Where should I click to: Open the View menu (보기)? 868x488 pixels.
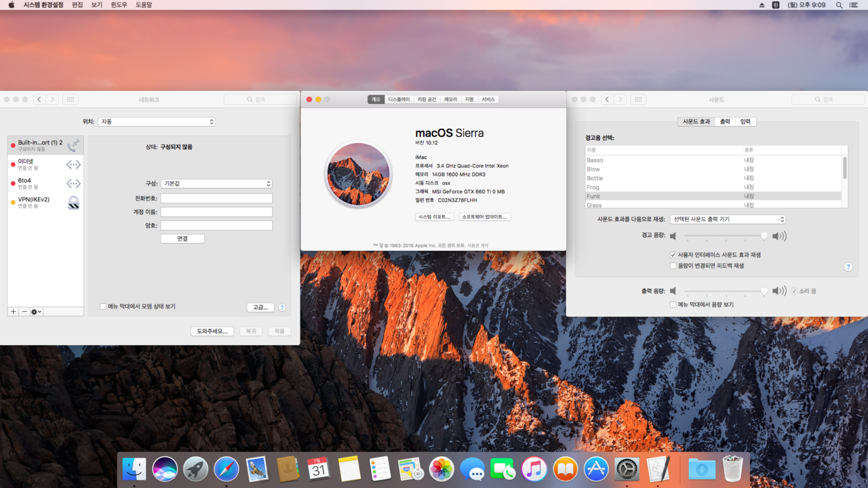pyautogui.click(x=97, y=5)
